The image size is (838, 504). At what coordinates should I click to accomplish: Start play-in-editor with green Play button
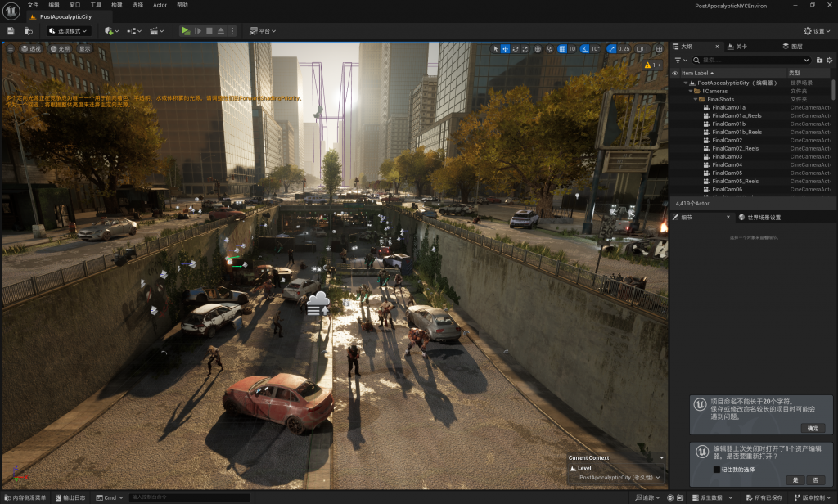(x=186, y=31)
